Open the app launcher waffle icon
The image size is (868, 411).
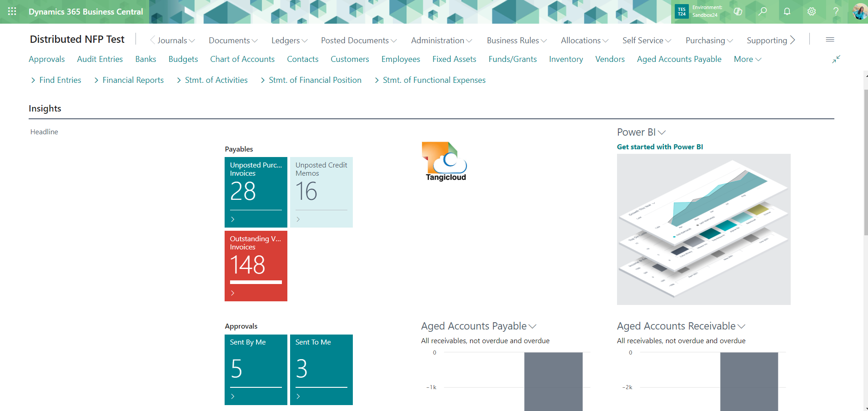(12, 11)
